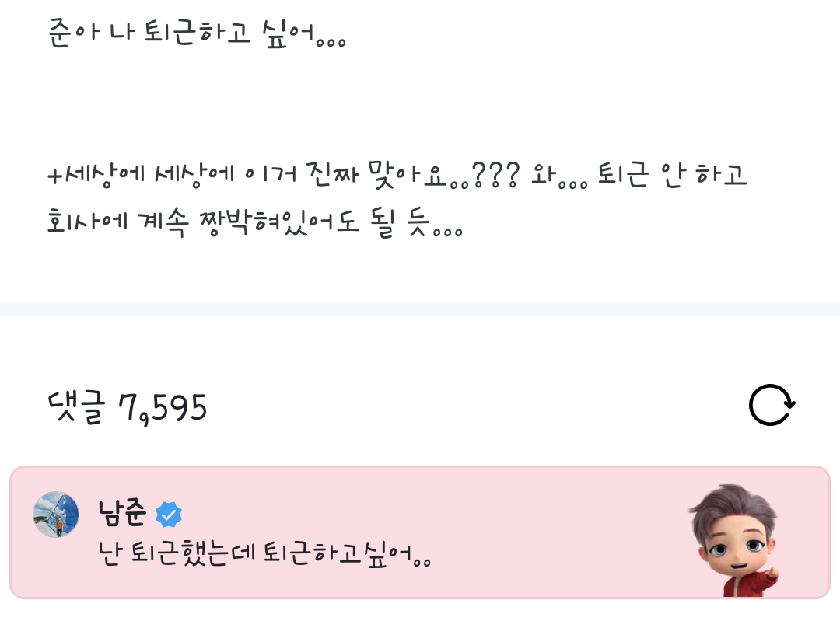Viewport: 840px width, 621px height.
Task: Refresh the comments with the circular arrow icon
Action: pyautogui.click(x=772, y=405)
